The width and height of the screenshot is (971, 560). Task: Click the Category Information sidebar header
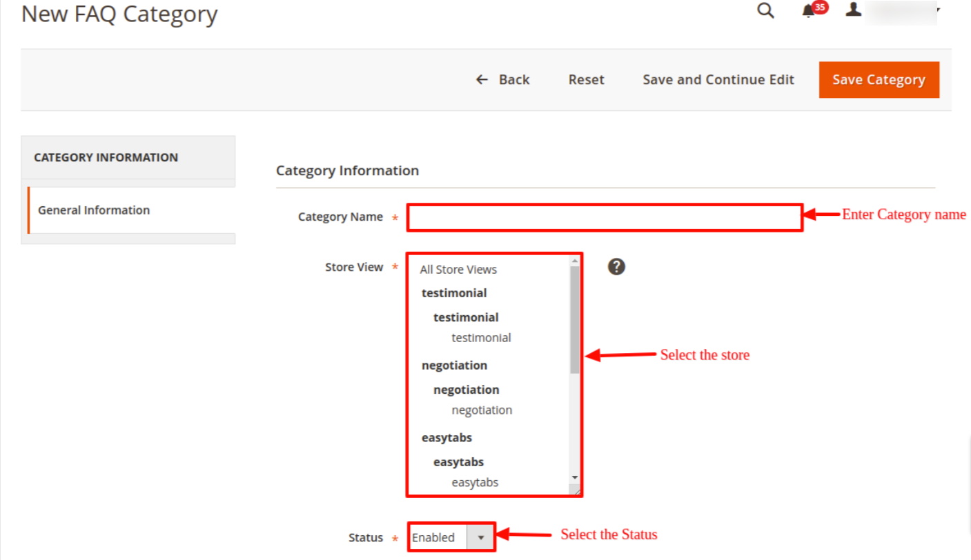coord(106,157)
